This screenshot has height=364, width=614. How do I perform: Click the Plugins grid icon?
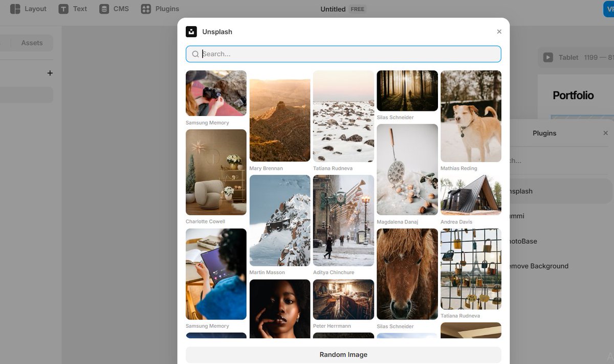(146, 9)
